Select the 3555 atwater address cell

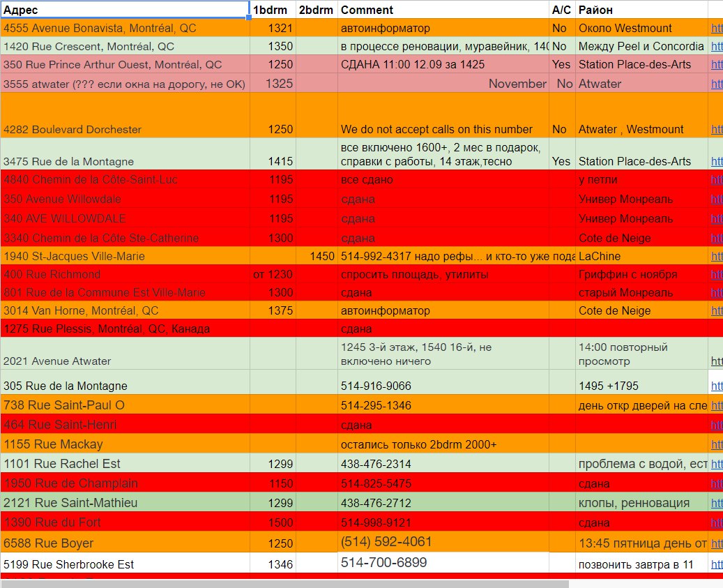coord(125,84)
